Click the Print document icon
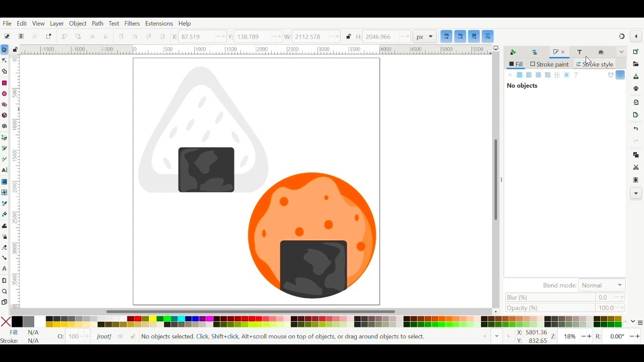The image size is (644, 362). pos(636,89)
